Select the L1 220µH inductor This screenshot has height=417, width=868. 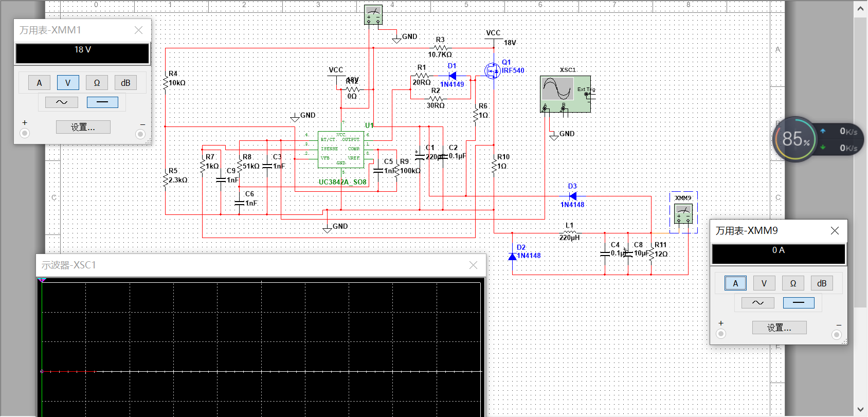[x=570, y=232]
